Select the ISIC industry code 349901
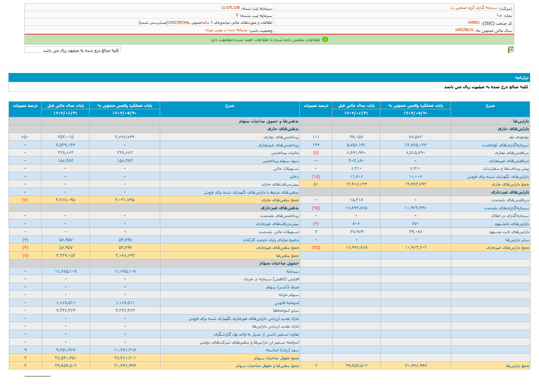This screenshot has height=392, width=539. coord(473,23)
